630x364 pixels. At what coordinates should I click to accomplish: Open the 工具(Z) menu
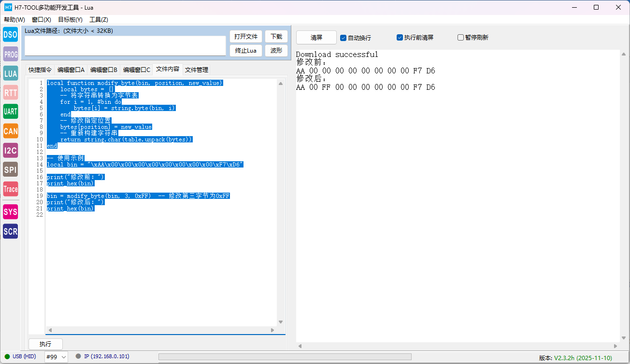coord(99,20)
